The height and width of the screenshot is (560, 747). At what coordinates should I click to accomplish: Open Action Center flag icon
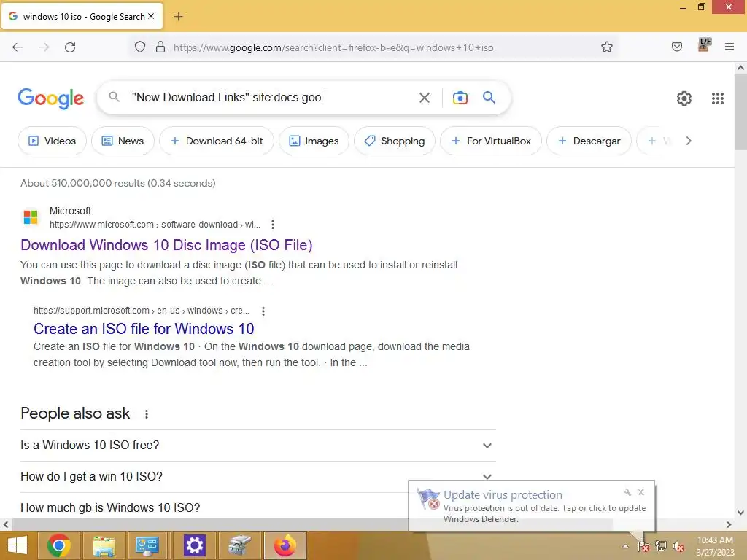click(x=643, y=546)
